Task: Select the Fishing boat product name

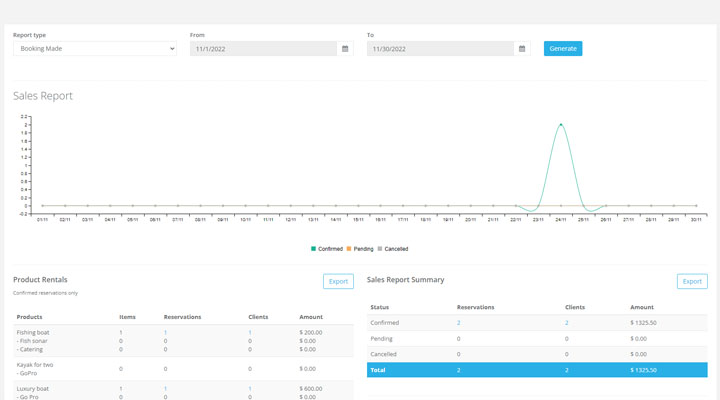Action: [33, 332]
